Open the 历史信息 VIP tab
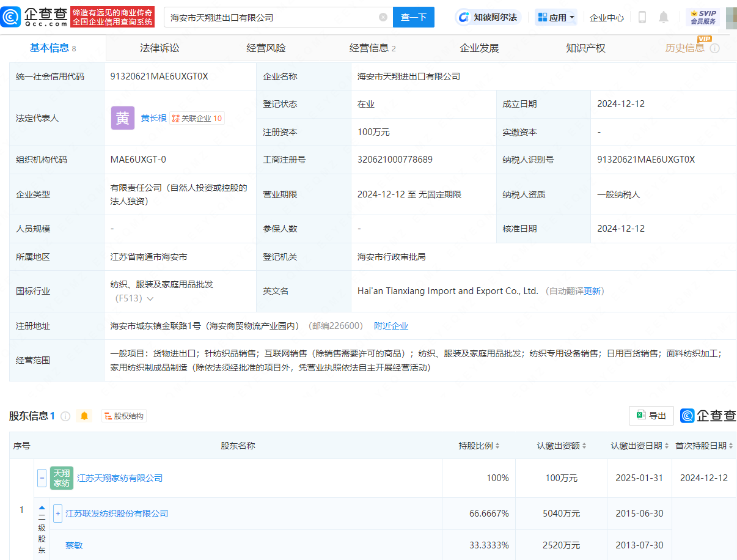 pyautogui.click(x=684, y=47)
